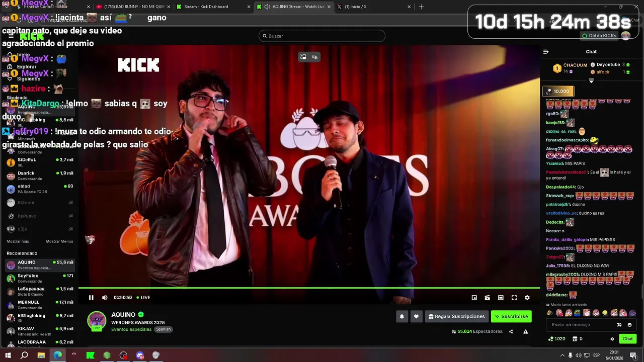Image resolution: width=644 pixels, height=362 pixels.
Task: Open AQUINO channel avatar
Action: (97, 321)
